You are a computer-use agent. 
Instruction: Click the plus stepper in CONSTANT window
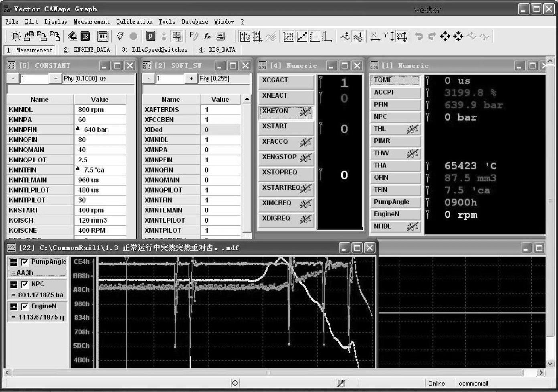56,78
